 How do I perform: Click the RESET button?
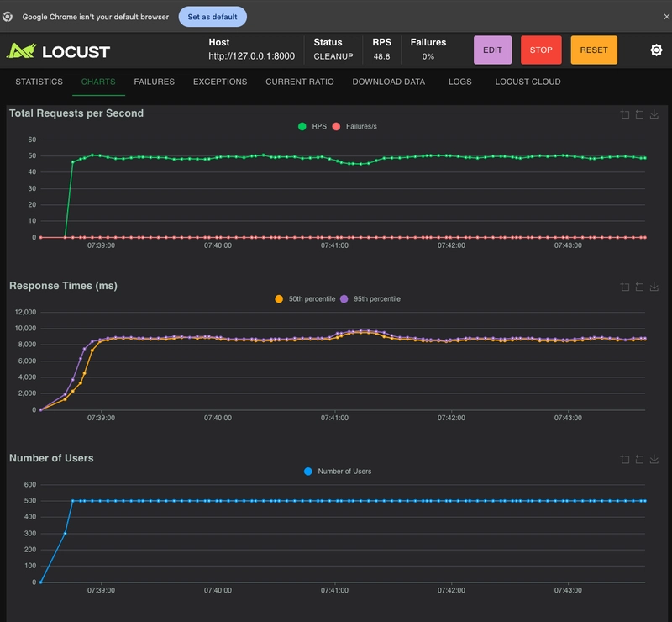pyautogui.click(x=594, y=50)
